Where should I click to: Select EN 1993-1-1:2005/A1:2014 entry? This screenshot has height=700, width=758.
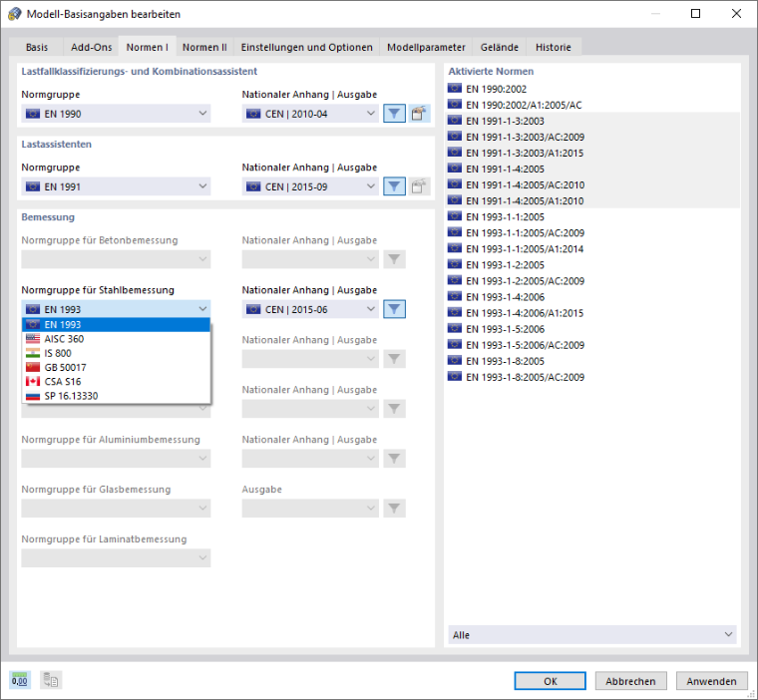592,249
